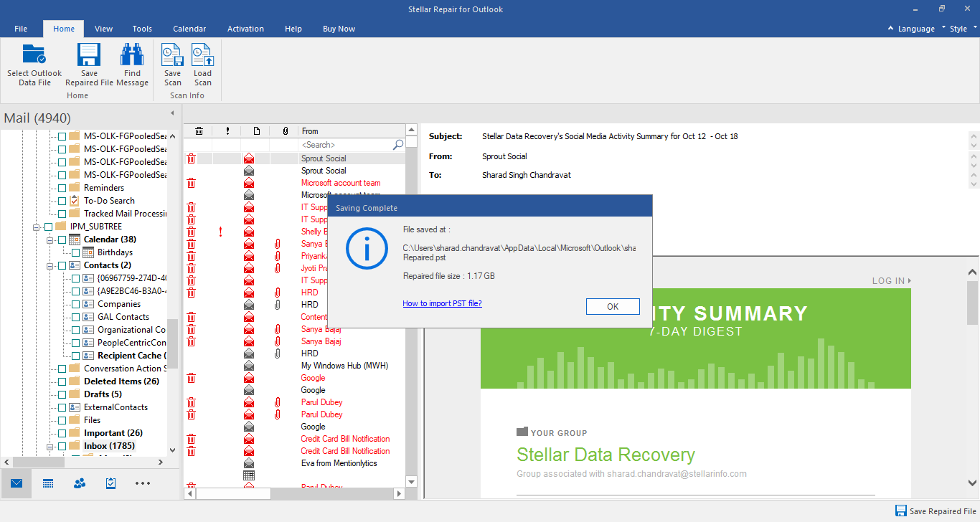Open the Activation tab
This screenshot has width=980, height=522.
coord(245,29)
